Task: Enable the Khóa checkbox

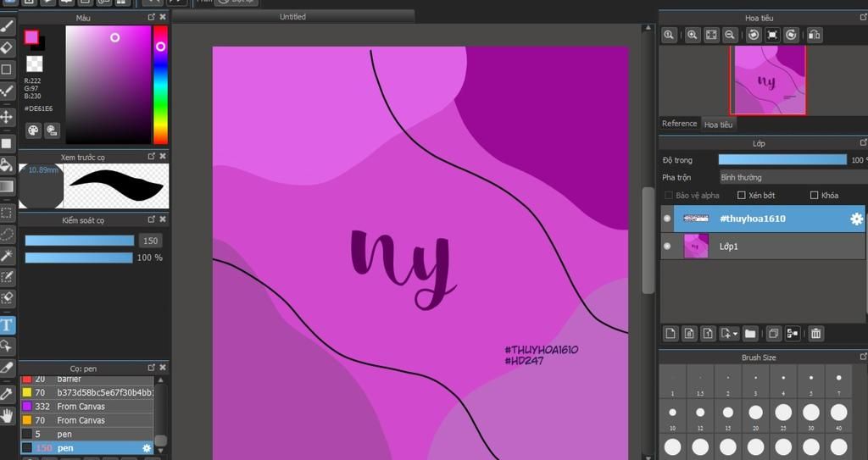Action: click(x=814, y=195)
